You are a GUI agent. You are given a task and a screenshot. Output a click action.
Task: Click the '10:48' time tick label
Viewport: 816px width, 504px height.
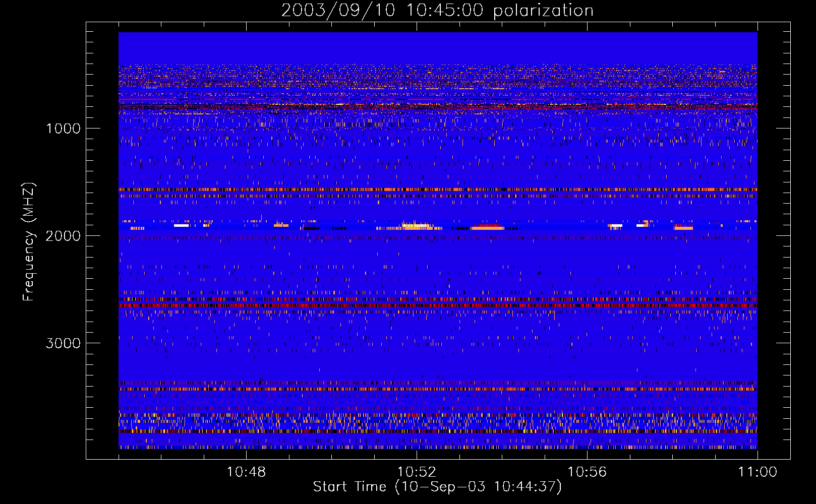point(246,472)
